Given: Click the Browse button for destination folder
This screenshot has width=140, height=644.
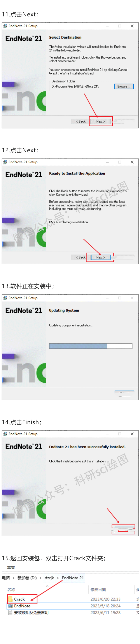Looking at the screenshot, I should [124, 87].
